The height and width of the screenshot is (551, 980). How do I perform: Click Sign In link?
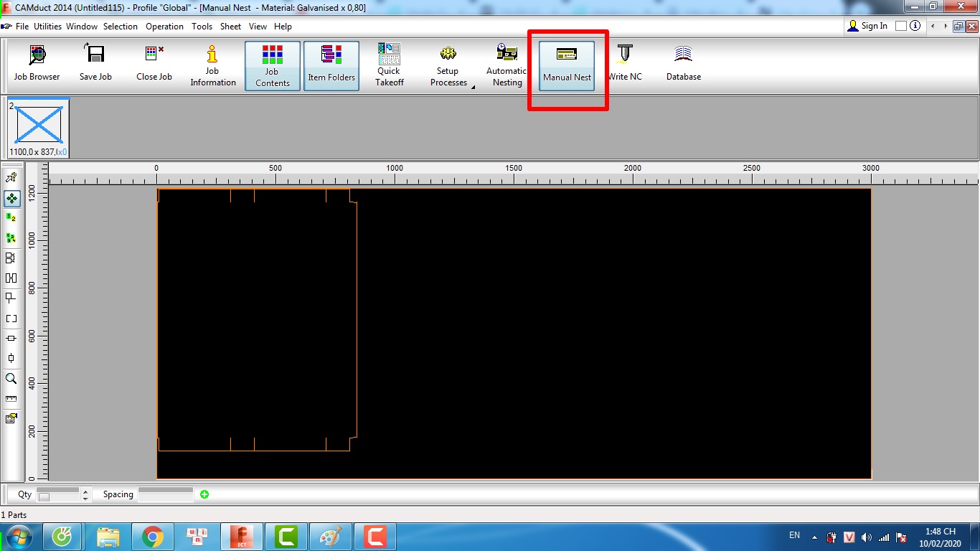click(867, 26)
